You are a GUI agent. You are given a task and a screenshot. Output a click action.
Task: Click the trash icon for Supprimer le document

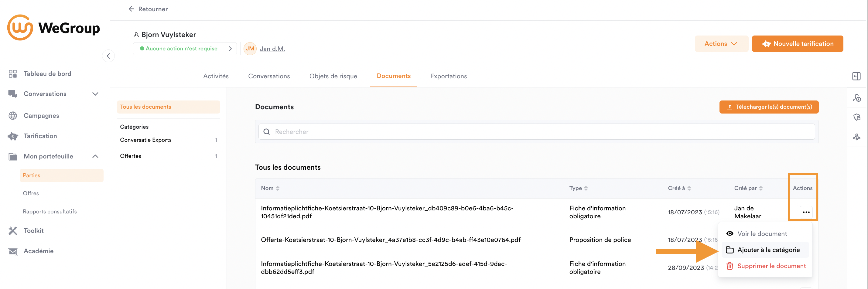[730, 266]
